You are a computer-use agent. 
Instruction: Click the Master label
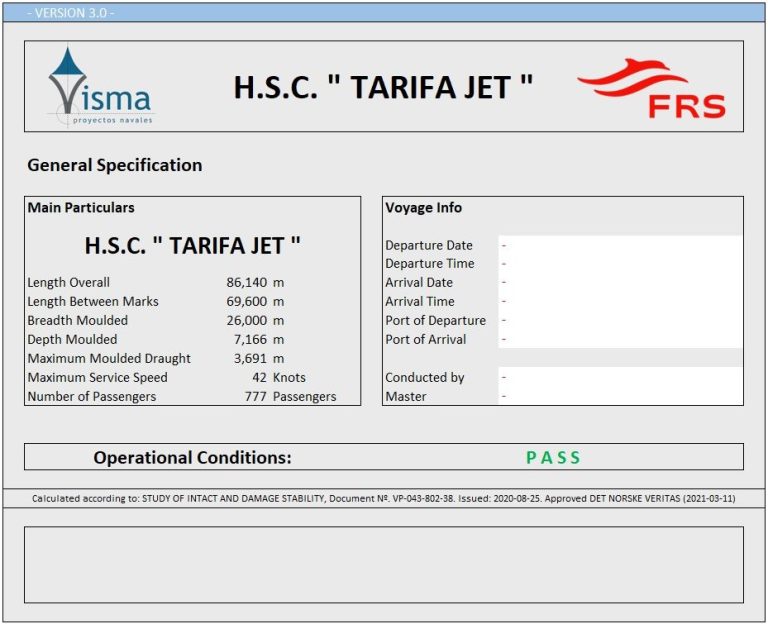point(406,396)
